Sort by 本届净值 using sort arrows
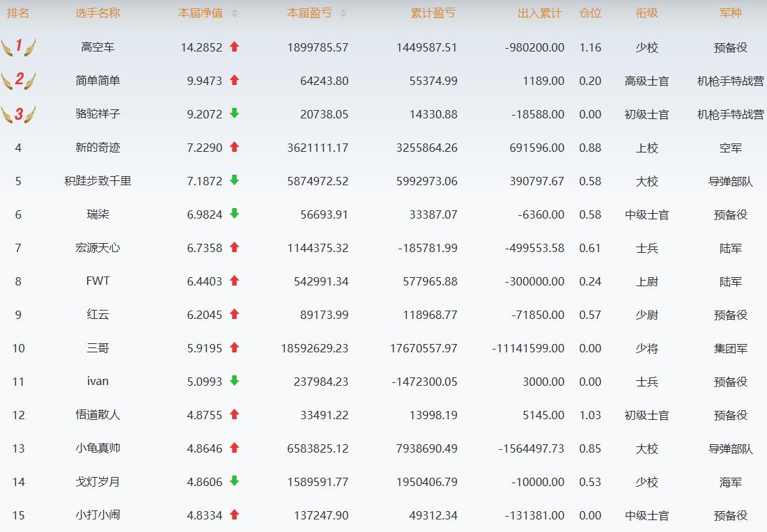The width and height of the screenshot is (767, 532). coord(235,13)
